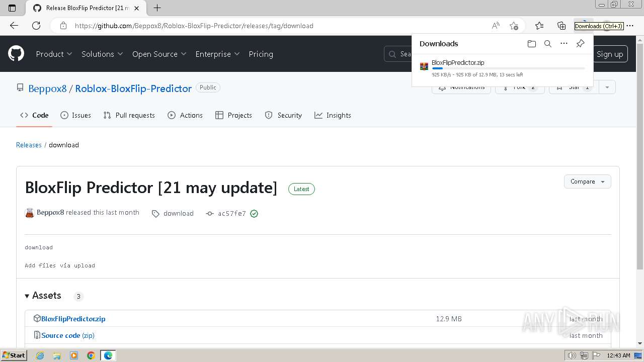Go back with the browser back arrow

(14, 26)
